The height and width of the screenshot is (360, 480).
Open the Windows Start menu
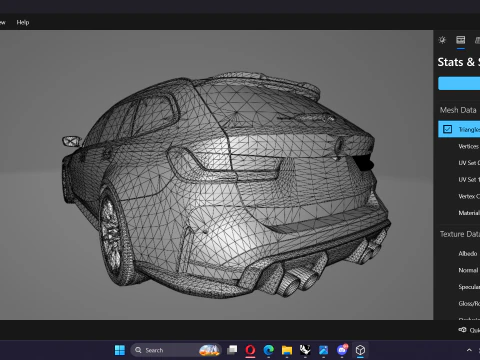pos(120,350)
